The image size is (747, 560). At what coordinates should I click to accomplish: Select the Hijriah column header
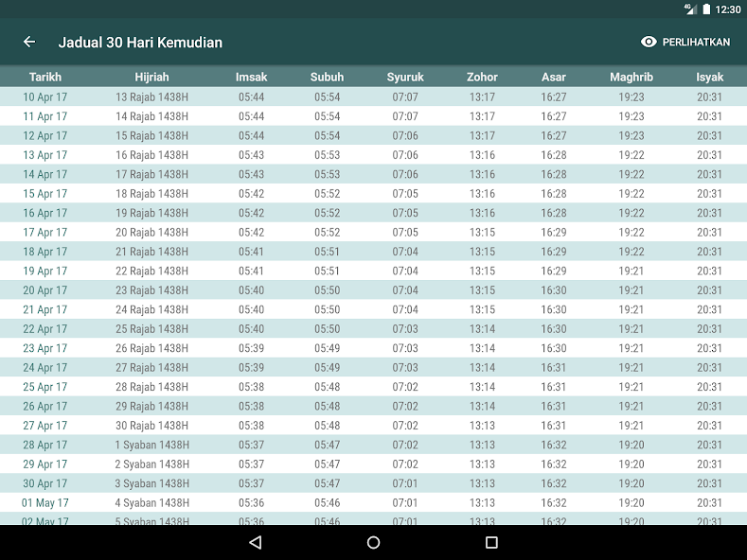click(151, 78)
